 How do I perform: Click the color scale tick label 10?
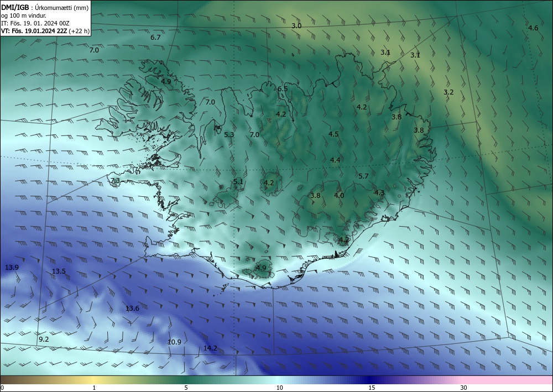[279, 388]
